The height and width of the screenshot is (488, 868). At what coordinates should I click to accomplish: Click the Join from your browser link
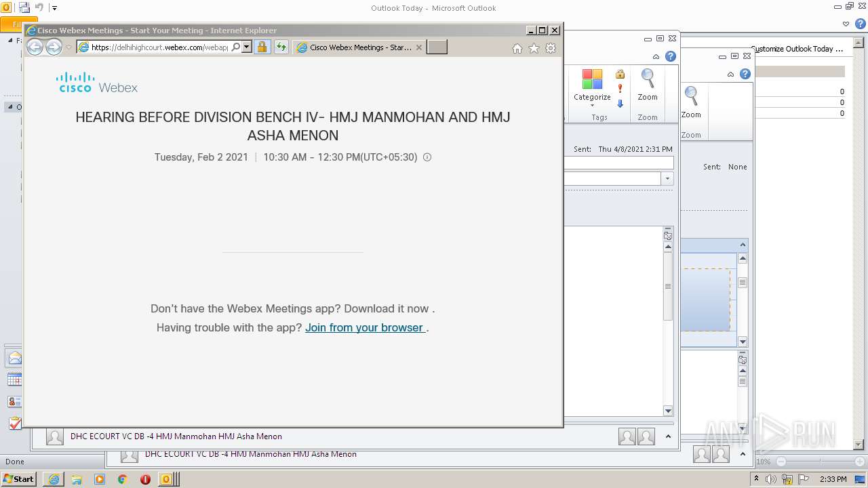point(365,327)
